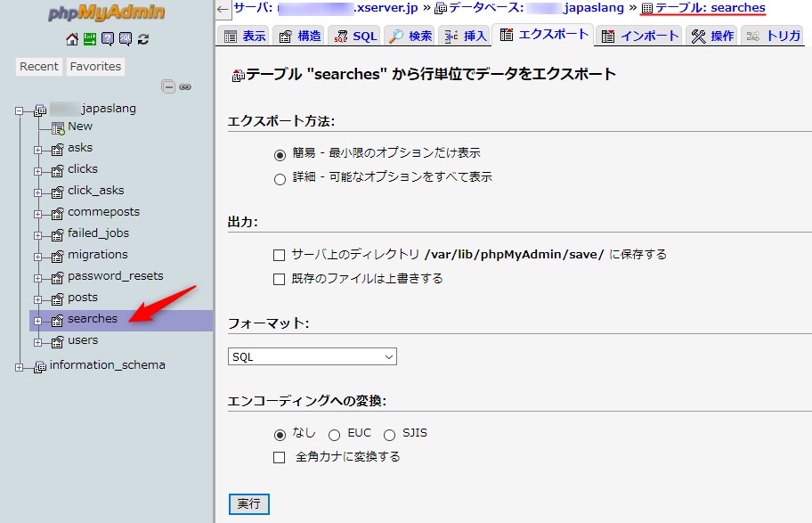Click the Favorites button in sidebar
Viewport: 812px width, 523px height.
point(95,67)
